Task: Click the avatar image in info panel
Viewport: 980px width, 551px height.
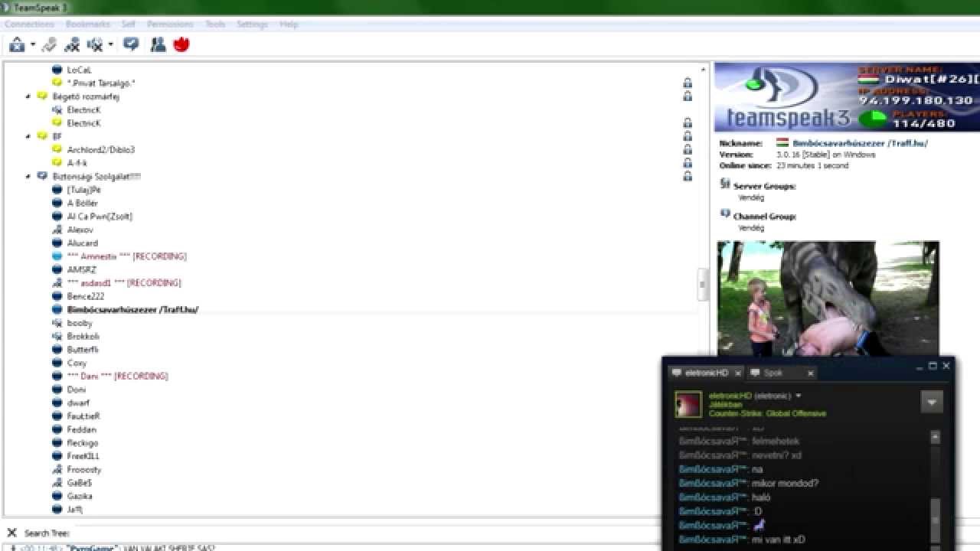Action: coord(828,298)
